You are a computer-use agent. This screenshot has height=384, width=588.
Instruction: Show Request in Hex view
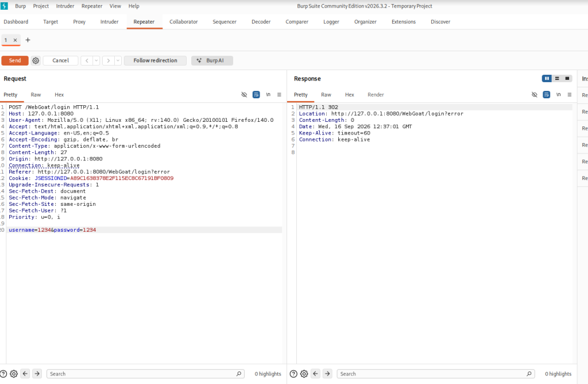point(59,95)
